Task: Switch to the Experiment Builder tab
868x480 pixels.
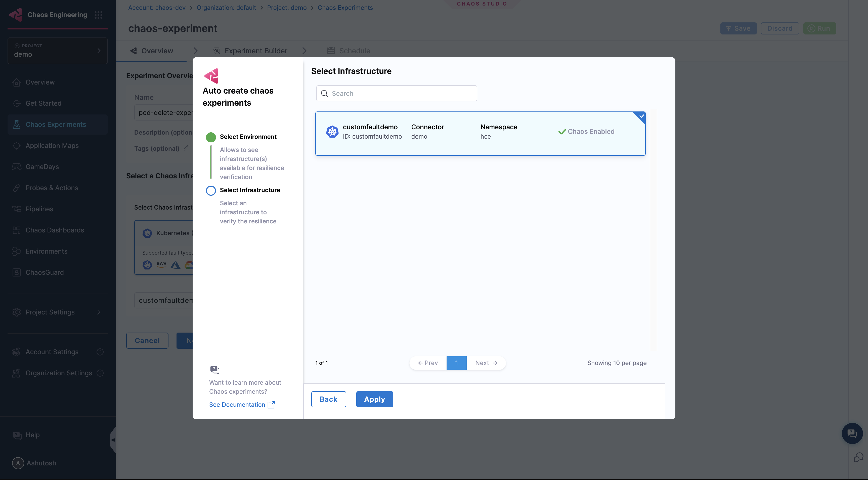Action: tap(256, 51)
